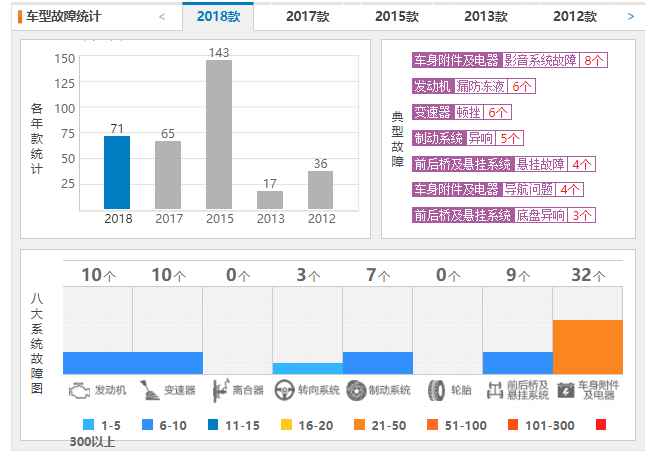
Task: Click the yellow 16-20 legend swatch
Action: tap(286, 425)
